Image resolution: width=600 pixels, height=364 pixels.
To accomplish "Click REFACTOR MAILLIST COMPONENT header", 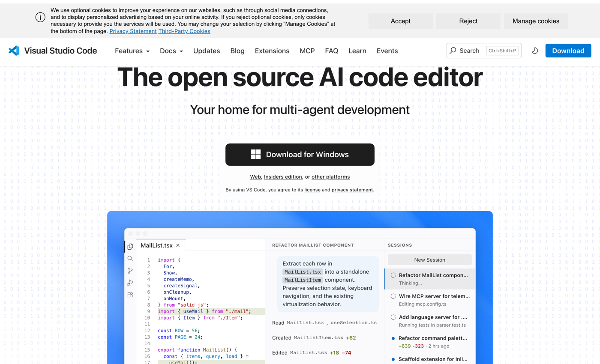I will pos(313,245).
